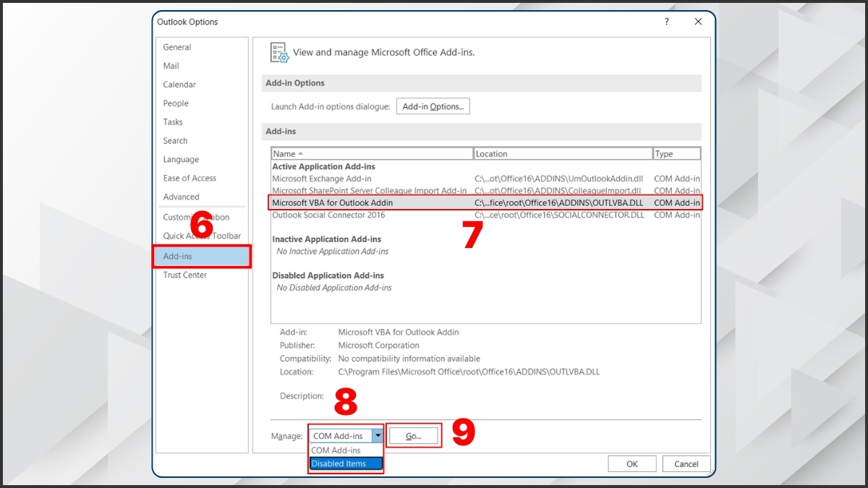Open Trust Center settings
Viewport: 868px width, 488px height.
[185, 275]
